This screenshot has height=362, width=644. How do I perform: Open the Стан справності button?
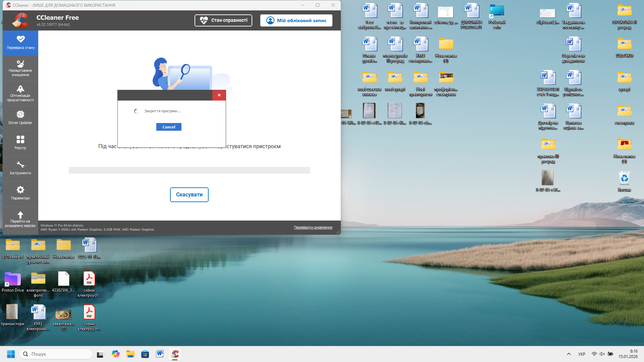click(223, 20)
